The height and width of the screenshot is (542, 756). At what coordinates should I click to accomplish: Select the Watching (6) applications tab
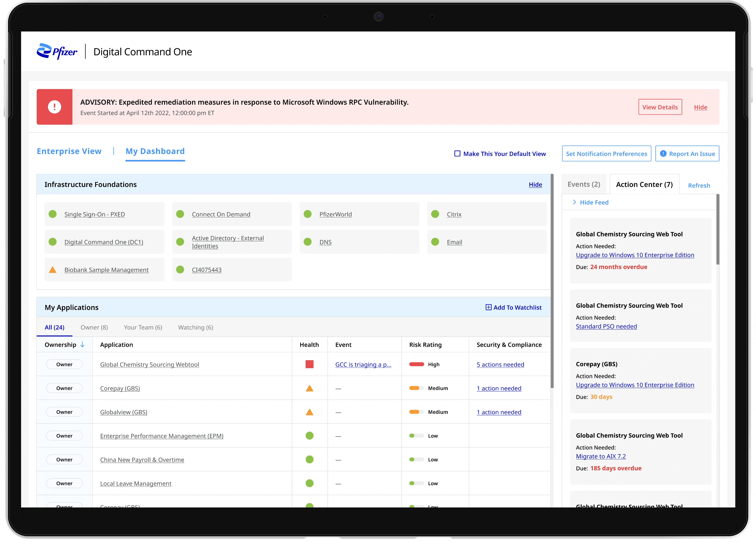(x=196, y=327)
